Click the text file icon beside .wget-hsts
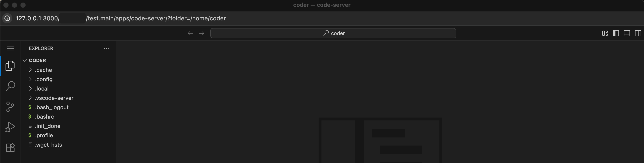Viewport: 644px width, 163px height. [30, 145]
